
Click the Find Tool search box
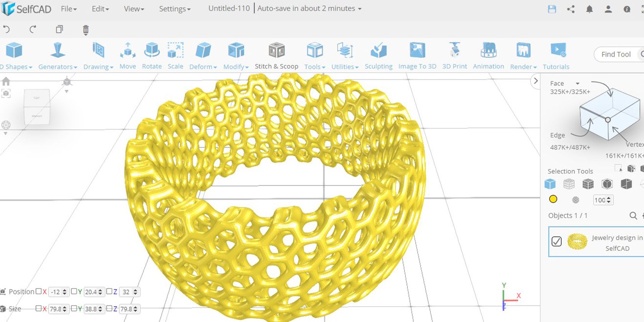616,54
